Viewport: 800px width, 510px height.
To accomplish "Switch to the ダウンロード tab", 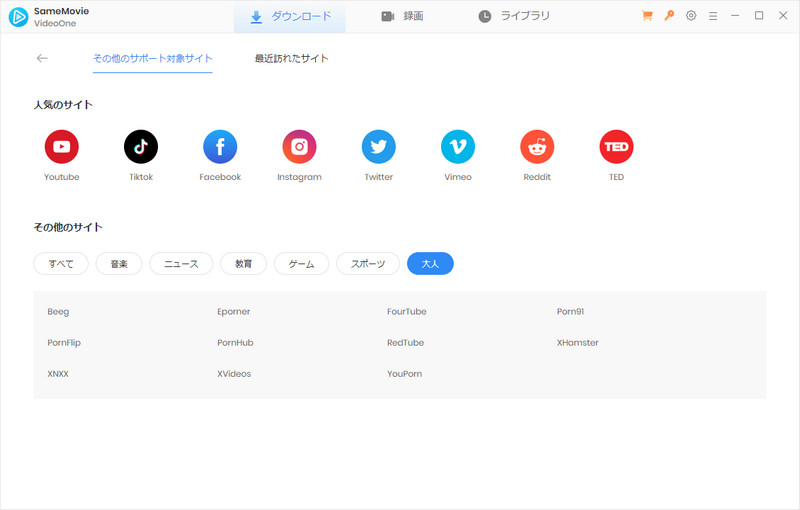I will (x=290, y=17).
